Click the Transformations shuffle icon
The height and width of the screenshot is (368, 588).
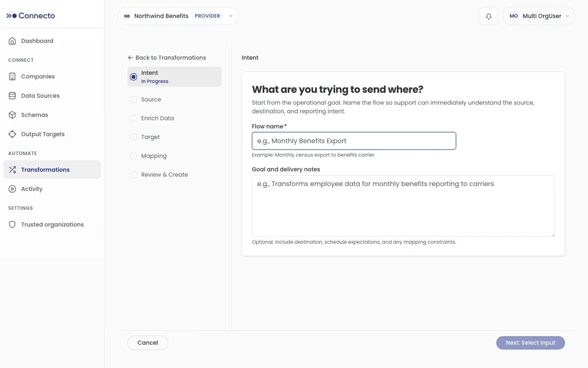12,170
